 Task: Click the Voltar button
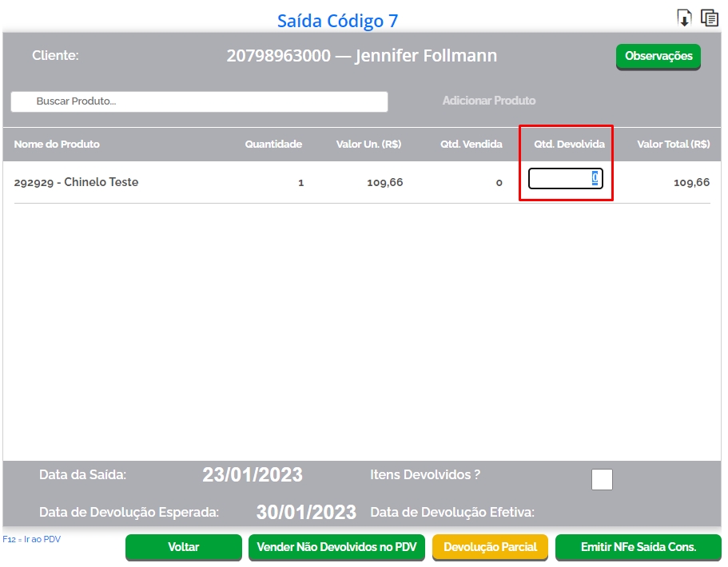point(183,547)
